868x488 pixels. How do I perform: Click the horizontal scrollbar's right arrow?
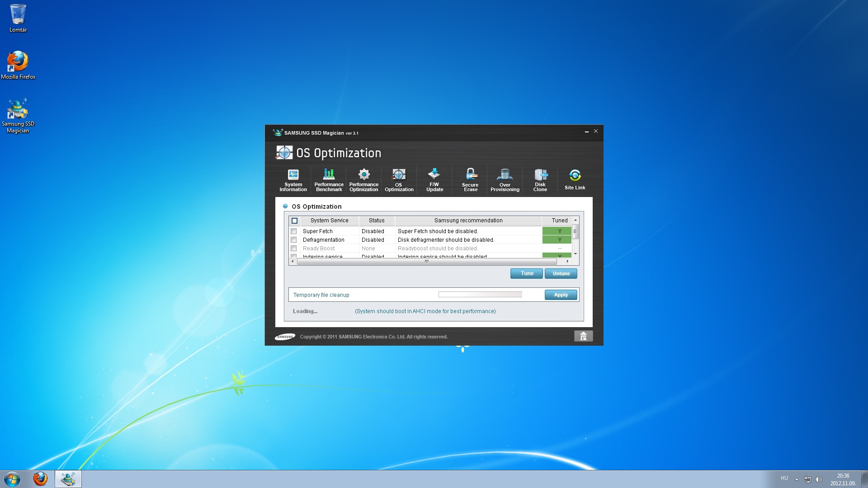(567, 262)
